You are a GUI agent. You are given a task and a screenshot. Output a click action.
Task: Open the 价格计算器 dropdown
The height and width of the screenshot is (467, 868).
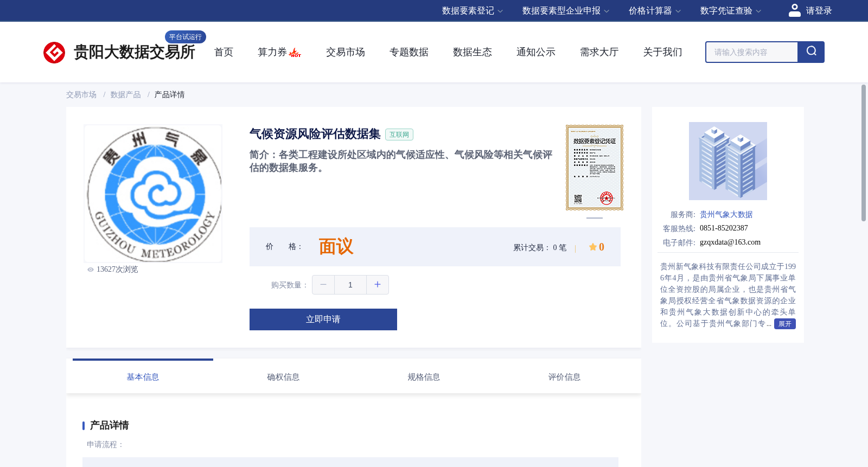click(x=655, y=11)
